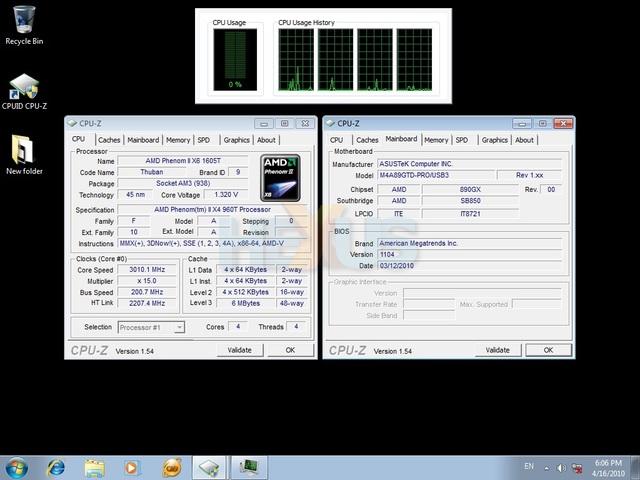Open Graphics tab in right CPU-Z window
Screen dimensions: 640x480
(495, 140)
